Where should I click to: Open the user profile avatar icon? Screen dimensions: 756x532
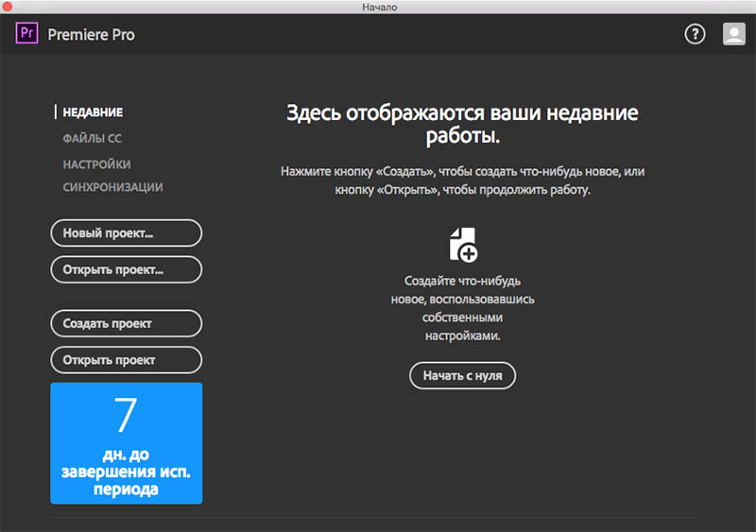tap(734, 34)
